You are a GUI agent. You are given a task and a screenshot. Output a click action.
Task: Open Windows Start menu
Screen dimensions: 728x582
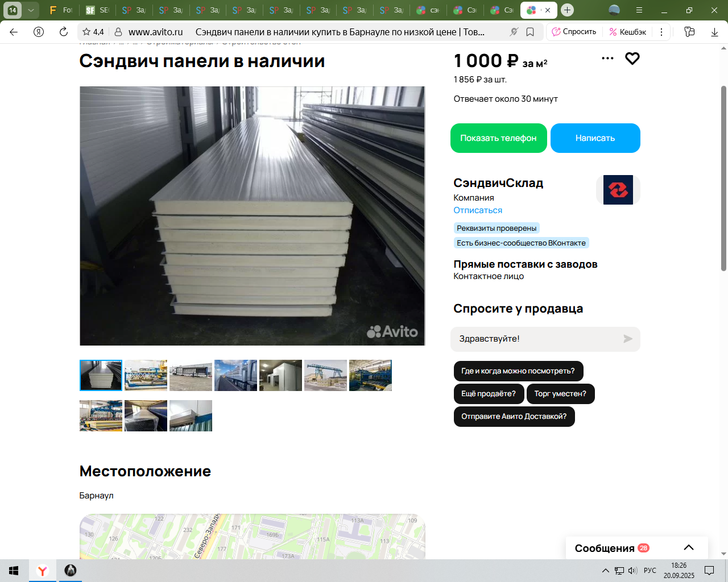click(x=14, y=571)
